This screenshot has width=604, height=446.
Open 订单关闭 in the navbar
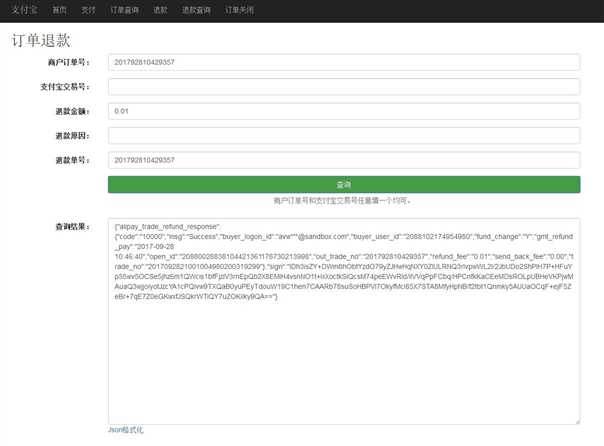(x=240, y=10)
